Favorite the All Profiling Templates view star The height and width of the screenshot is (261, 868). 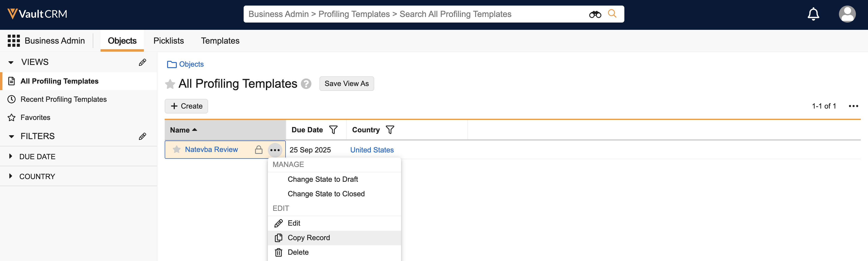coord(170,84)
